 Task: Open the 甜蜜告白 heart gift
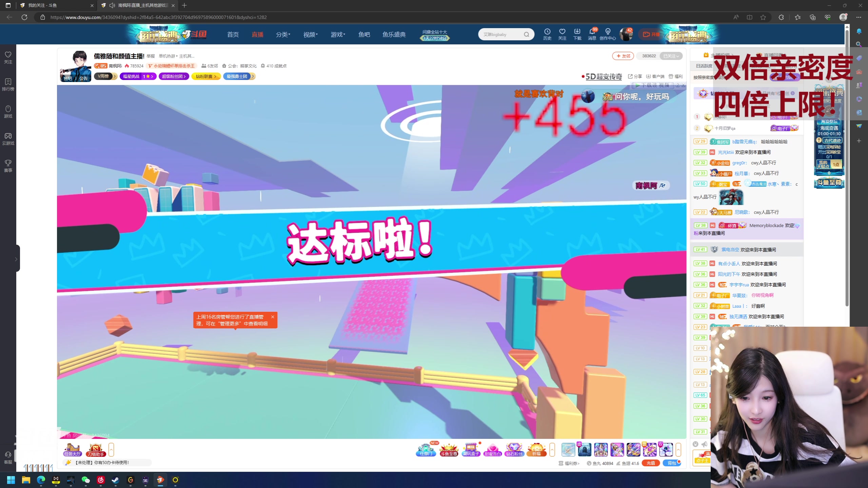pyautogui.click(x=493, y=450)
